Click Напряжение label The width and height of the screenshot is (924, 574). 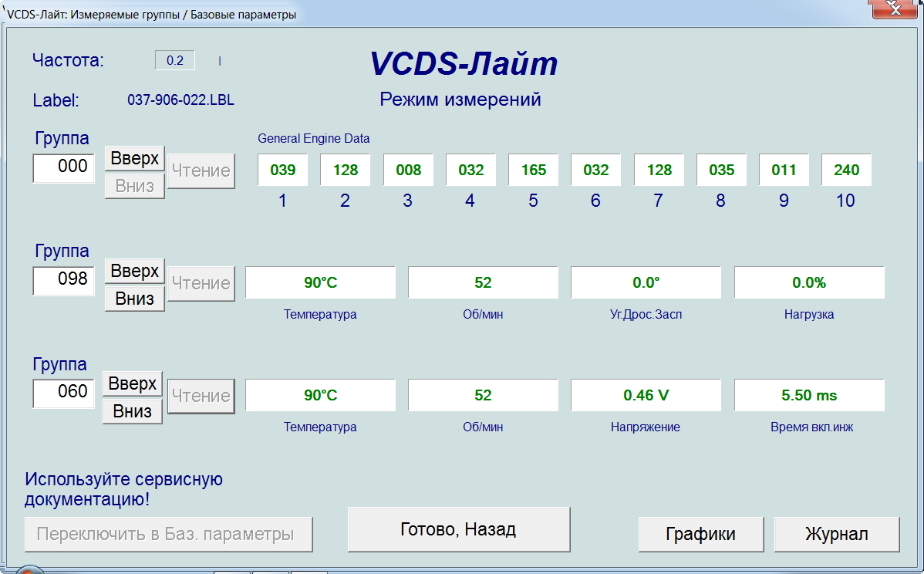[x=646, y=427]
